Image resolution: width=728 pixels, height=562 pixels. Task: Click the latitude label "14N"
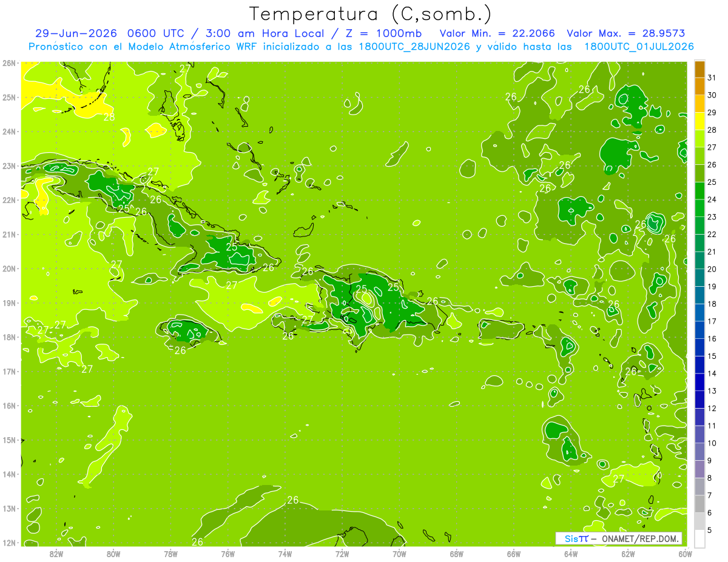click(9, 474)
